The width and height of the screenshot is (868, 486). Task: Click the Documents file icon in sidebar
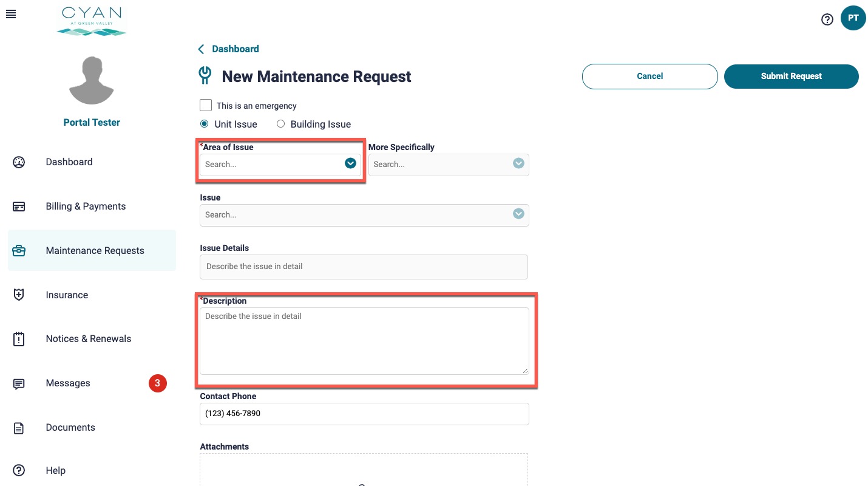point(19,428)
